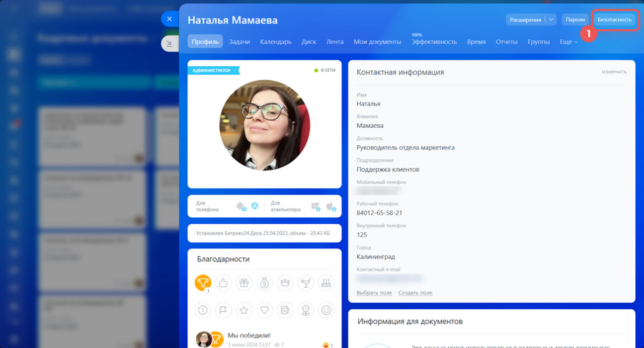
Task: Choose the number one medal badge
Action: pyautogui.click(x=203, y=310)
